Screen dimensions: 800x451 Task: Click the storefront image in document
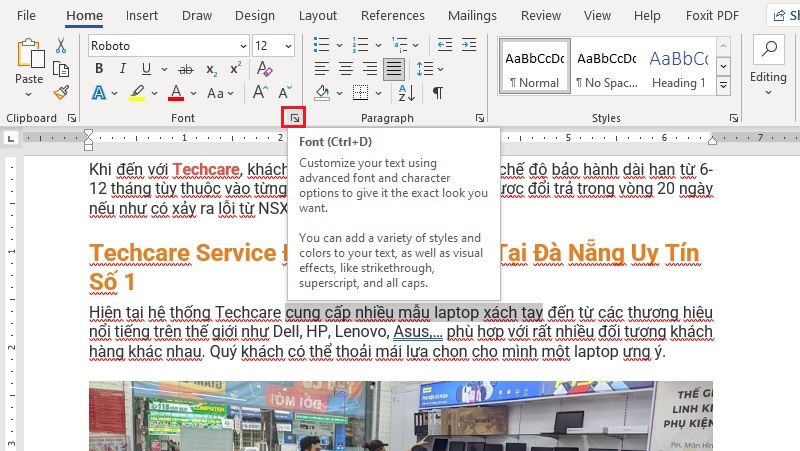(401, 416)
